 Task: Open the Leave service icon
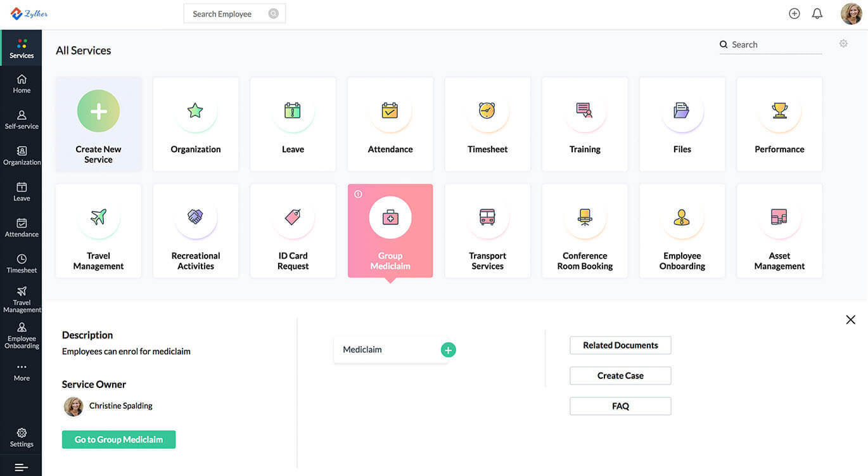click(293, 111)
